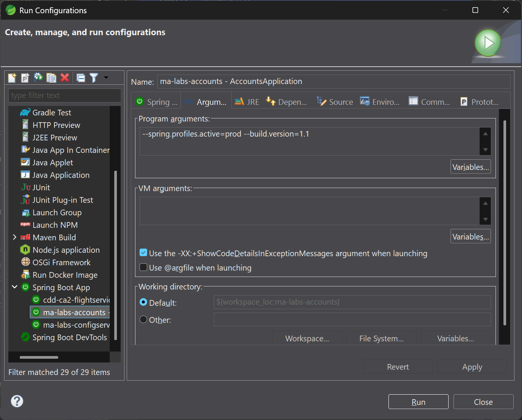Select Default working directory radio button
The width and height of the screenshot is (522, 420).
[143, 302]
